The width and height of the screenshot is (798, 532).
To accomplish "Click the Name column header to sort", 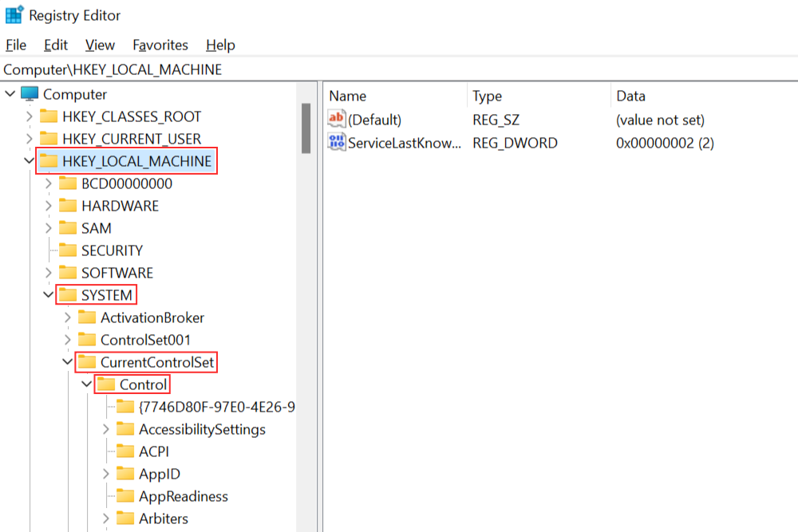I will click(x=347, y=96).
